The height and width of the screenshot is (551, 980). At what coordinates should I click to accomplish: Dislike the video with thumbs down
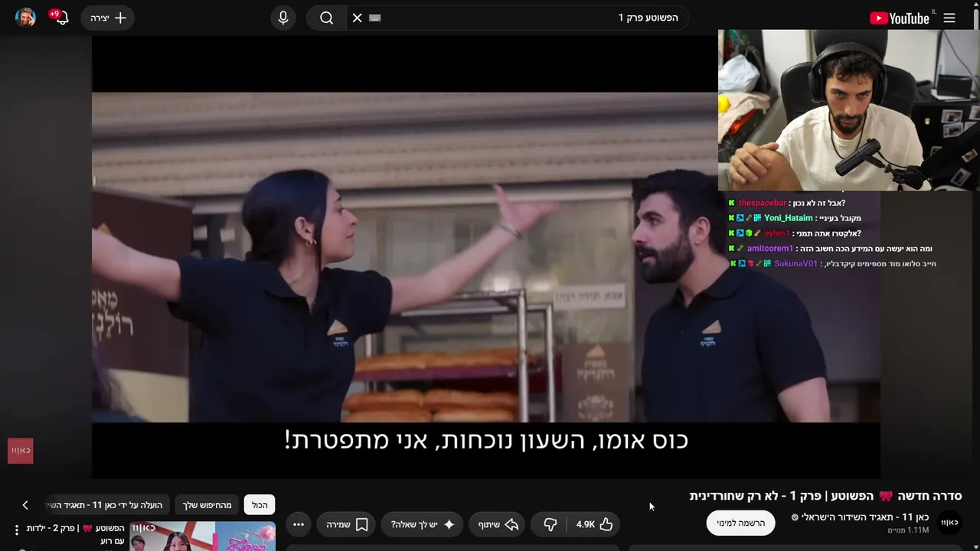[x=550, y=524]
